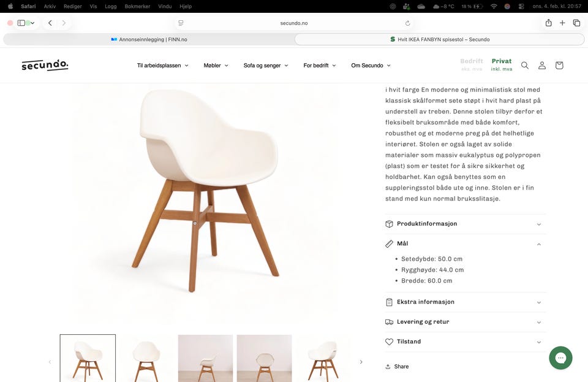Open Til arbeidsplassen dropdown menu
Image resolution: width=588 pixels, height=382 pixels.
click(x=162, y=65)
